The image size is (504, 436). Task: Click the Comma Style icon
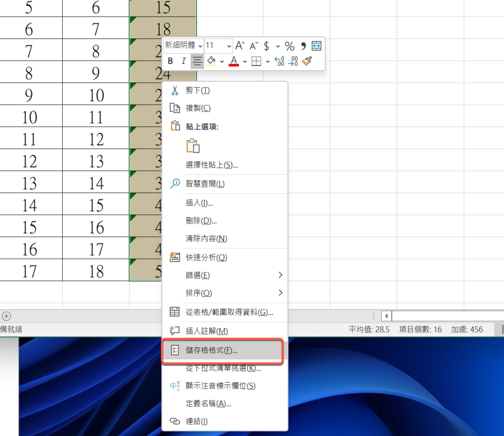[303, 46]
